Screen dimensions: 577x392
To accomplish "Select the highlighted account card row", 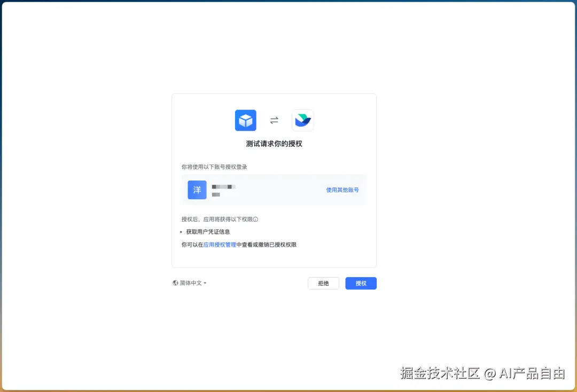I will tap(274, 190).
